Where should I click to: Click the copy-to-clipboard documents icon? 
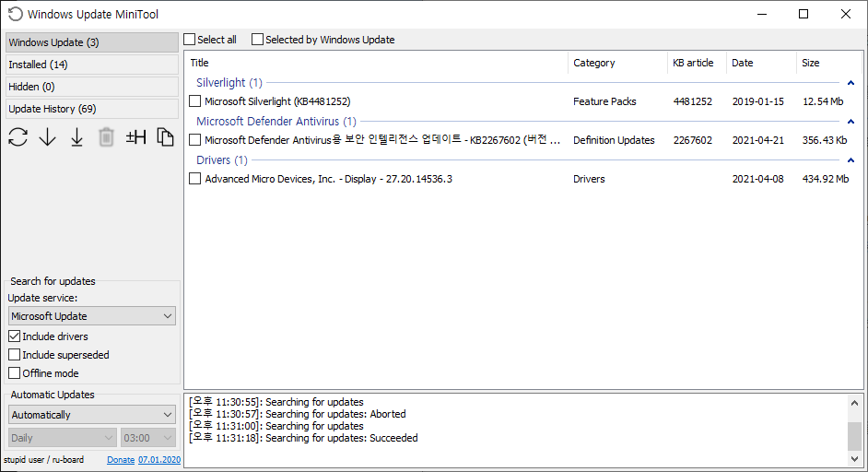pos(165,136)
